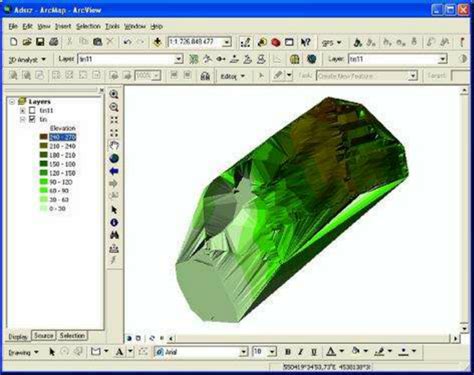Open the Selection menu
Image resolution: width=474 pixels, height=375 pixels.
[x=88, y=26]
